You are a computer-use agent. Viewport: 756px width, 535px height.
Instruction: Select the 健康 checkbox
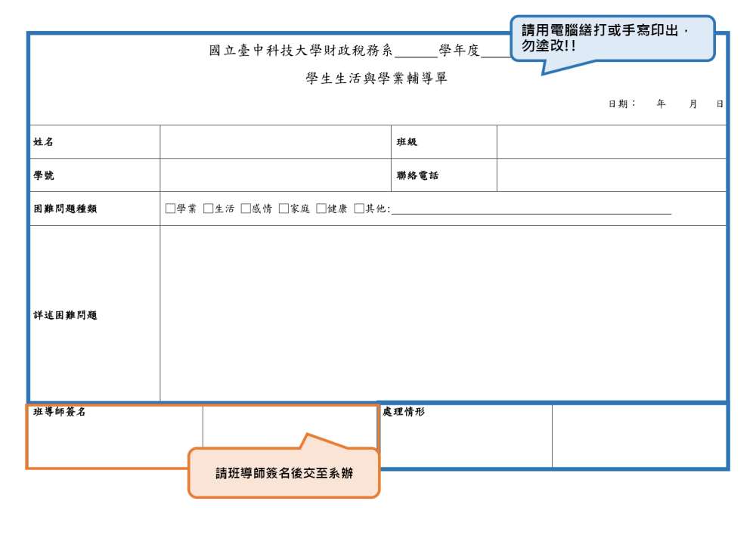pos(321,209)
